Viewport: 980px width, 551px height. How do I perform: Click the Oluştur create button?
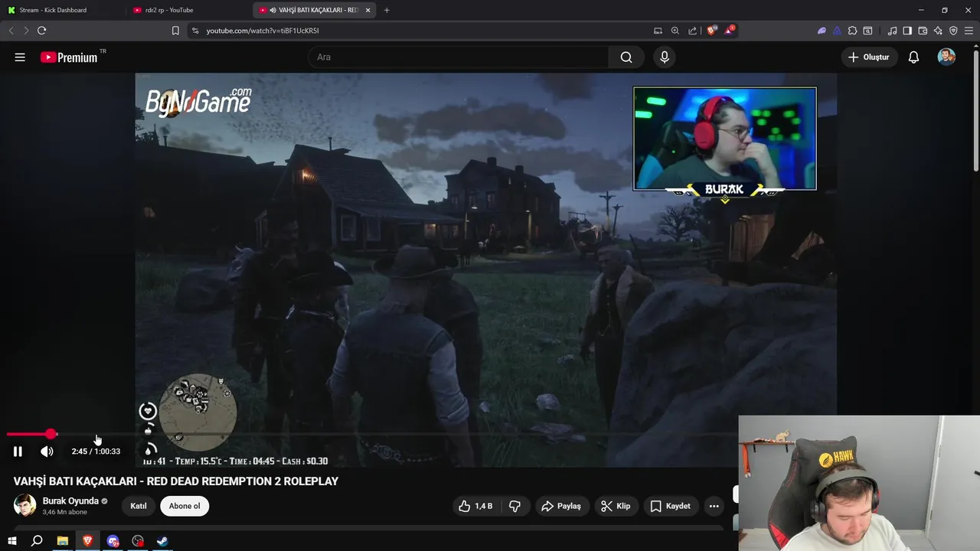[x=869, y=57]
